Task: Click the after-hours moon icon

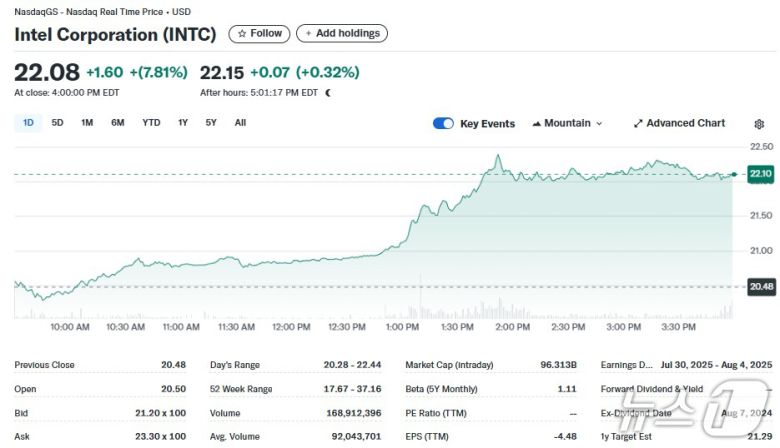Action: [328, 93]
